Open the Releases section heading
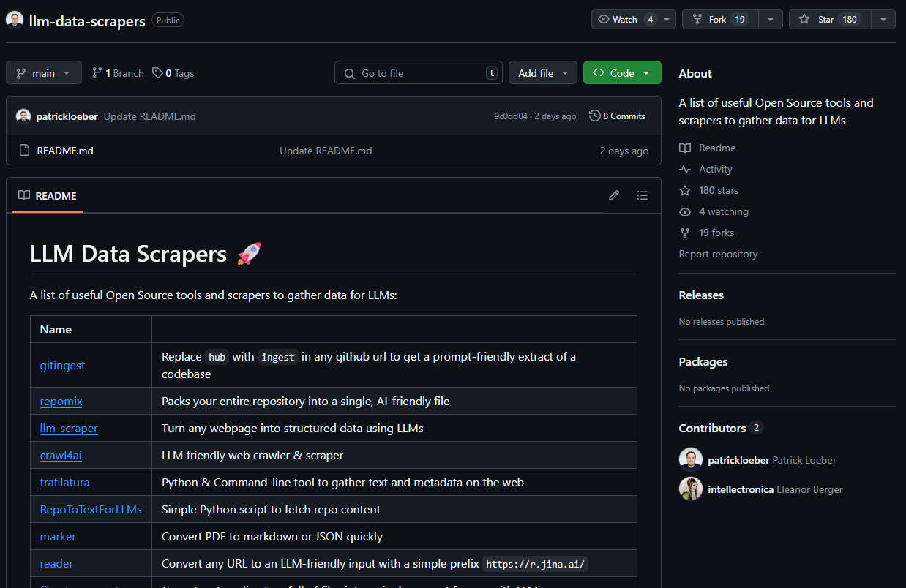The height and width of the screenshot is (588, 906). tap(701, 295)
